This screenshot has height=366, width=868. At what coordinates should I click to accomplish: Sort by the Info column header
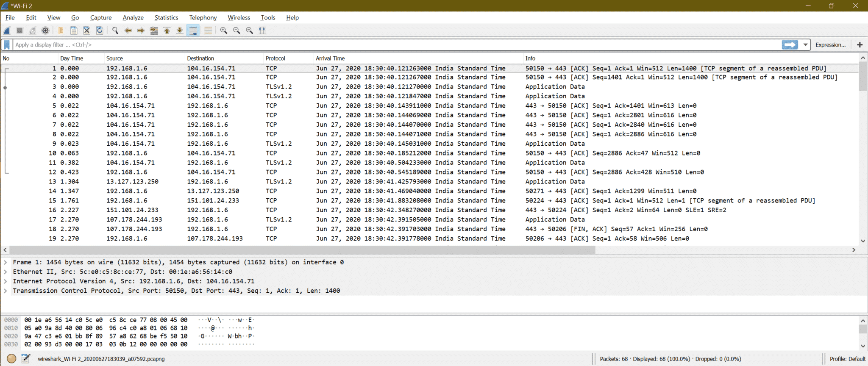tap(691, 58)
